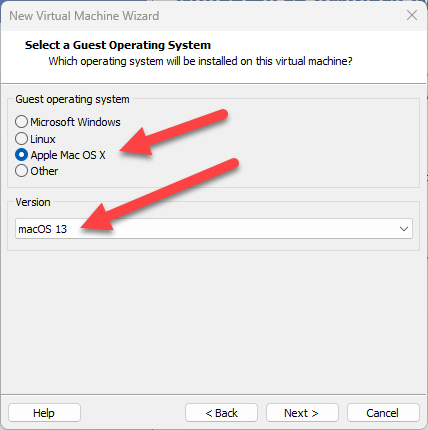Viewport: 428px width, 430px height.
Task: Go to previous step with Back button
Action: (221, 413)
